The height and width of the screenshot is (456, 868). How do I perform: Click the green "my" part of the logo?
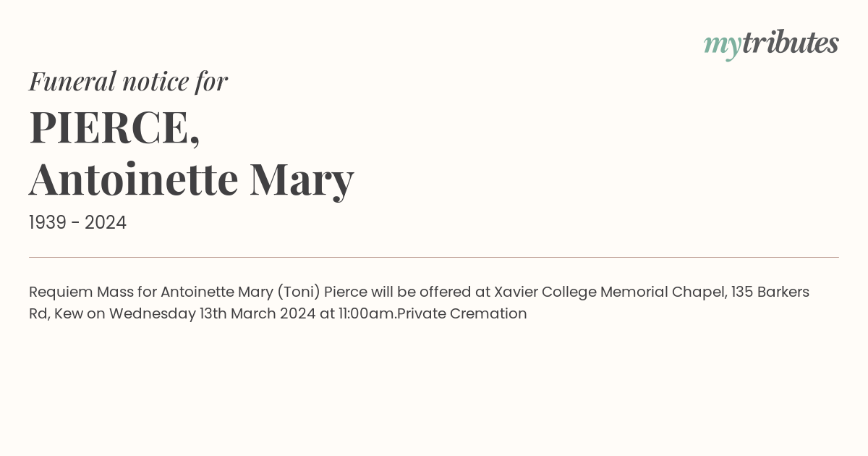pyautogui.click(x=722, y=47)
